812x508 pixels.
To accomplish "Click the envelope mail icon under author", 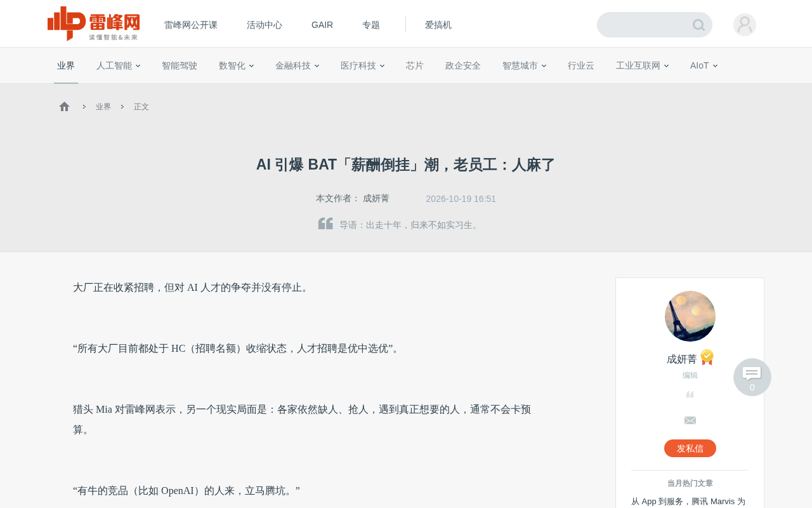I will click(690, 420).
